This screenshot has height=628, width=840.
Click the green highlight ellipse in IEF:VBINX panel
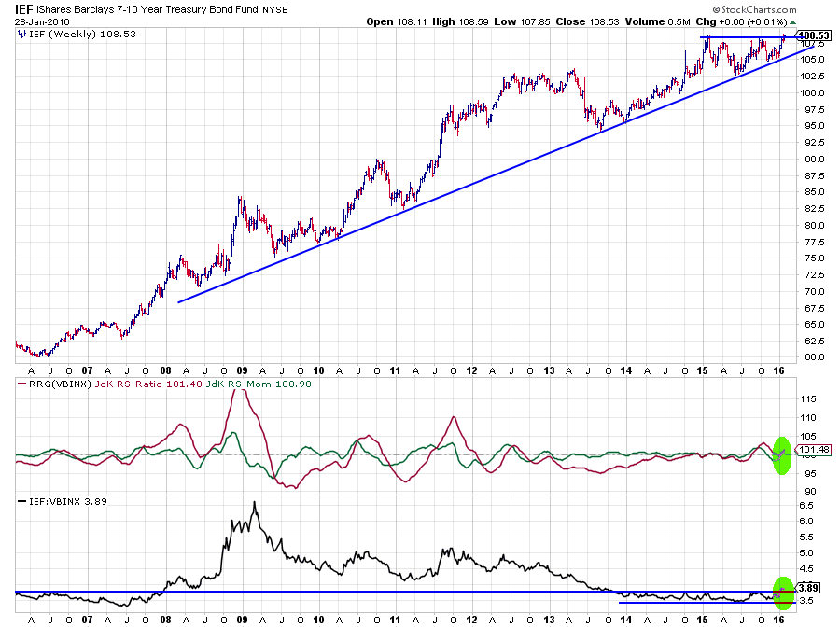pyautogui.click(x=782, y=591)
